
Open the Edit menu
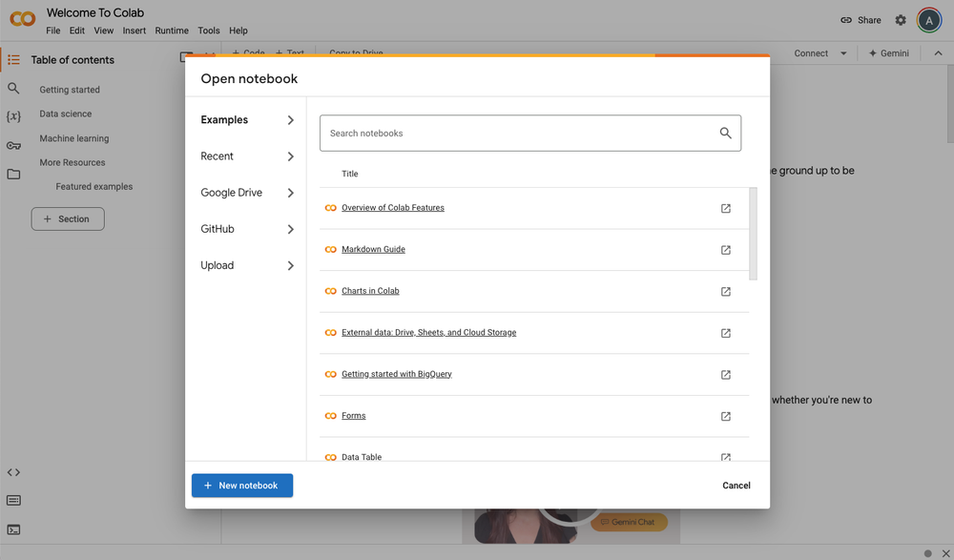[x=76, y=31]
